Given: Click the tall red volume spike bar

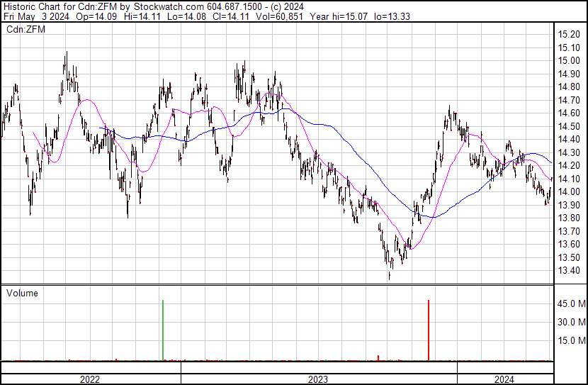Looking at the screenshot, I should coord(429,330).
